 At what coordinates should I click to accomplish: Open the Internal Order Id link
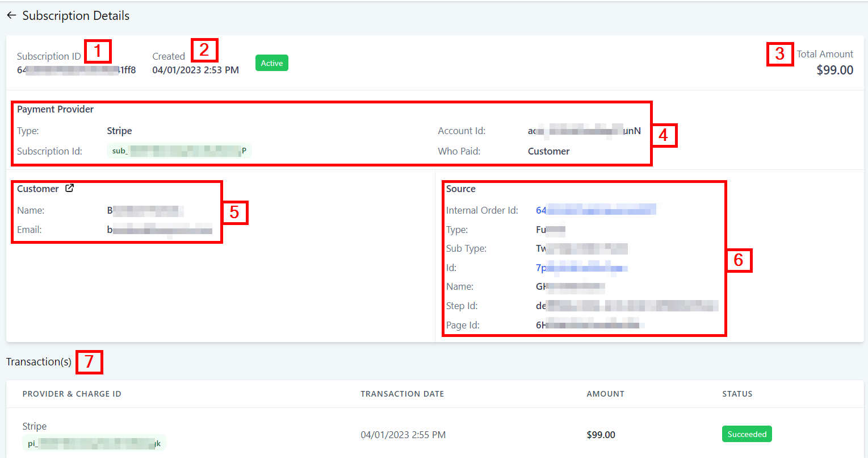(x=596, y=210)
